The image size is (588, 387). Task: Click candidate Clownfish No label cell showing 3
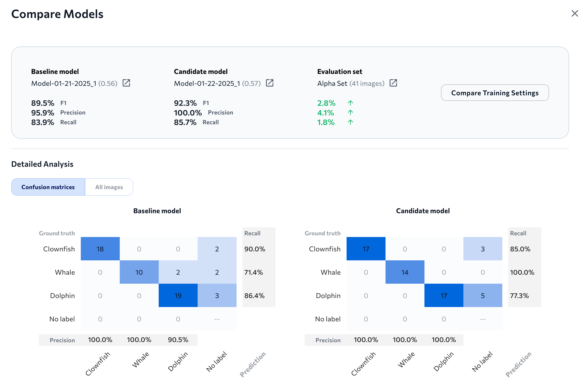483,249
